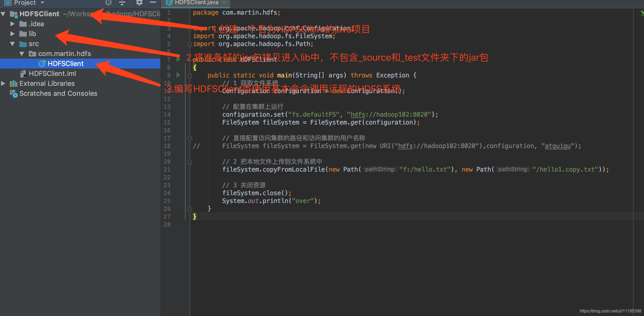Click run gutter arrow beside main method
The image size is (644, 316).
(x=178, y=75)
